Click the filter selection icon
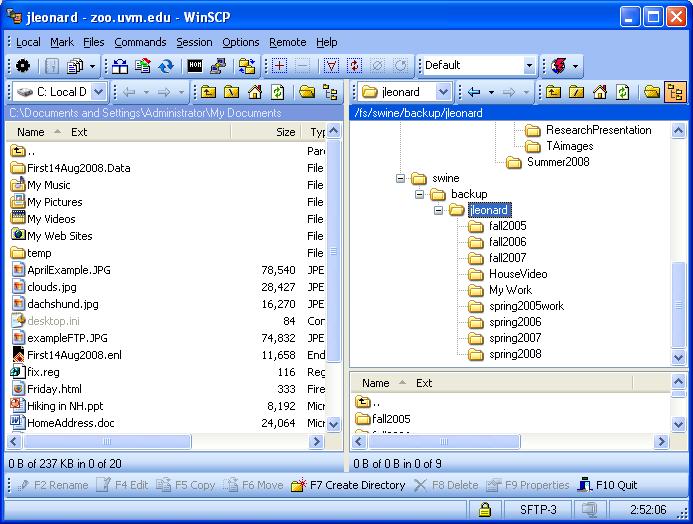693x524 pixels. click(x=331, y=66)
